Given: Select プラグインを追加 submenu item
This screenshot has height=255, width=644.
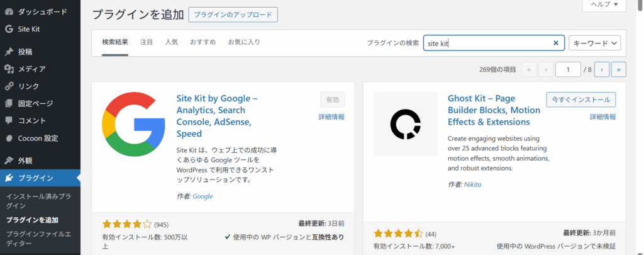Looking at the screenshot, I should [32, 220].
